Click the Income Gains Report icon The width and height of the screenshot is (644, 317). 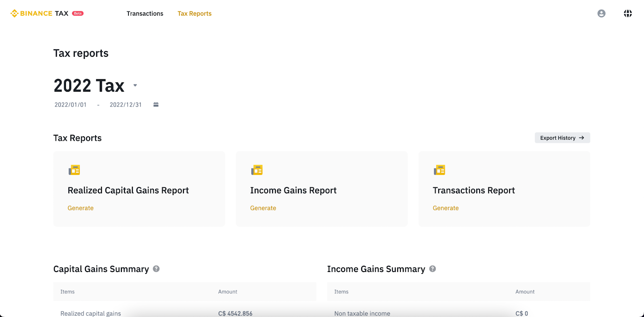pos(257,170)
